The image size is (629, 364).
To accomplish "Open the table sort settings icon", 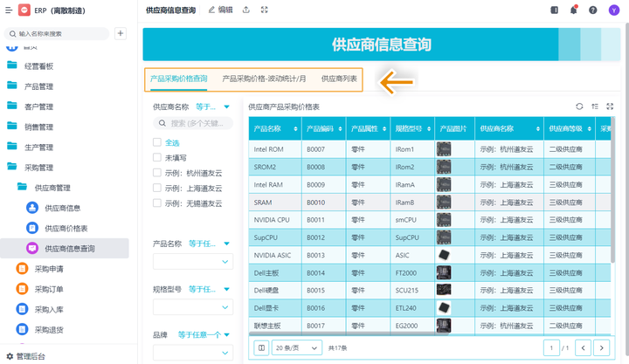I will tap(595, 106).
